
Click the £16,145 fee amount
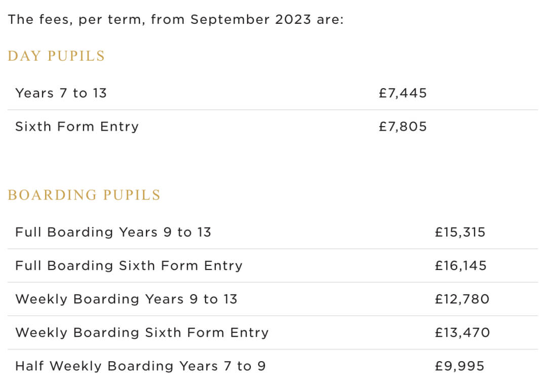[x=460, y=266]
